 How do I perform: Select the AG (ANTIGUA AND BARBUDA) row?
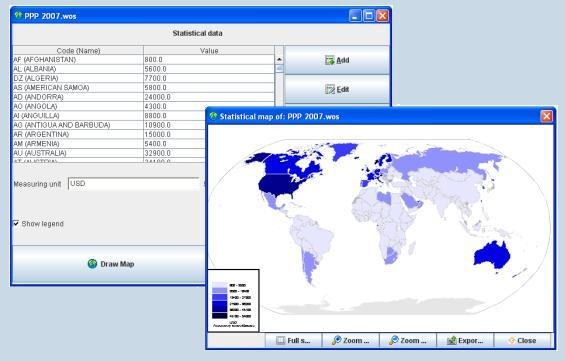(109, 125)
